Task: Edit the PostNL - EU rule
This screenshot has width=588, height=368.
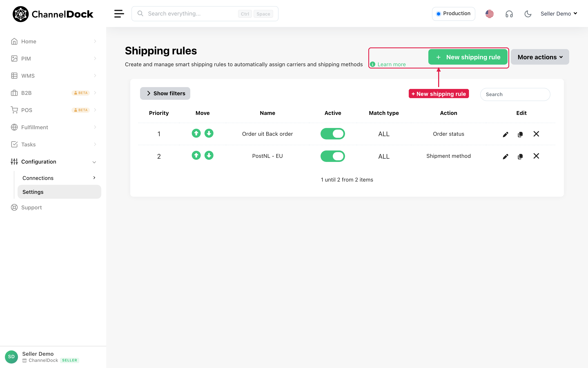Action: click(505, 156)
